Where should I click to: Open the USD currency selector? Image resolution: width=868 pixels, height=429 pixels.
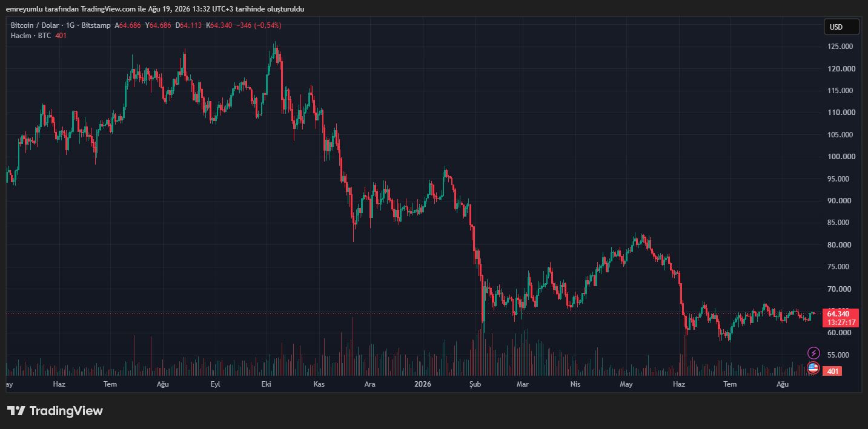(841, 27)
